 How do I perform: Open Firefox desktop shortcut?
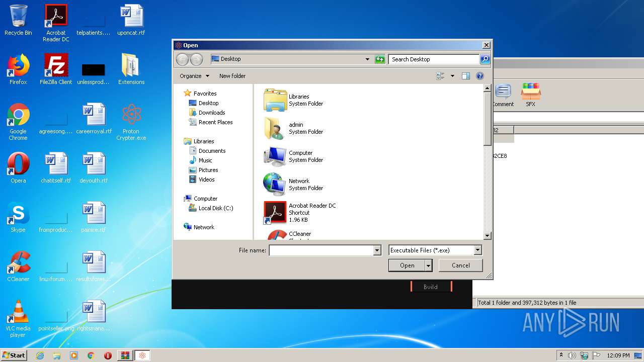click(x=18, y=69)
